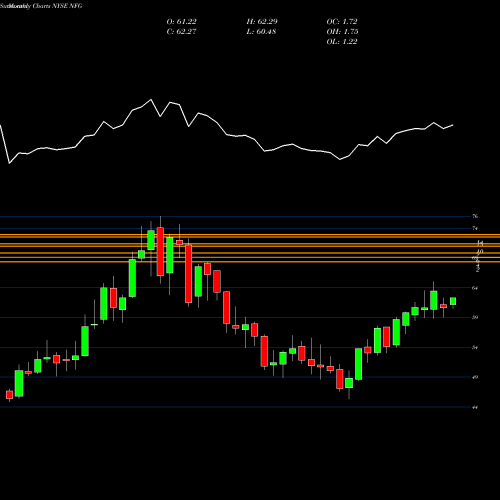
Task: Click the low value 'L: 60.48'
Action: (261, 32)
